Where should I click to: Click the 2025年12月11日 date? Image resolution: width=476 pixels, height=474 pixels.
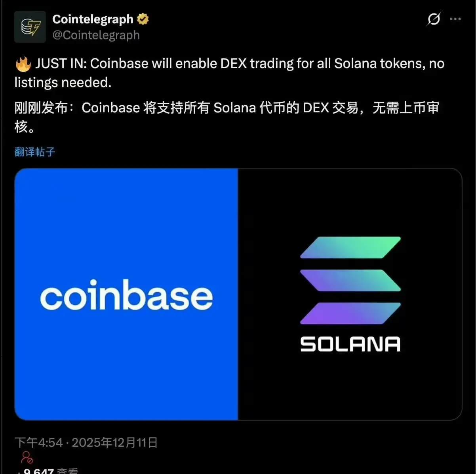tap(115, 442)
